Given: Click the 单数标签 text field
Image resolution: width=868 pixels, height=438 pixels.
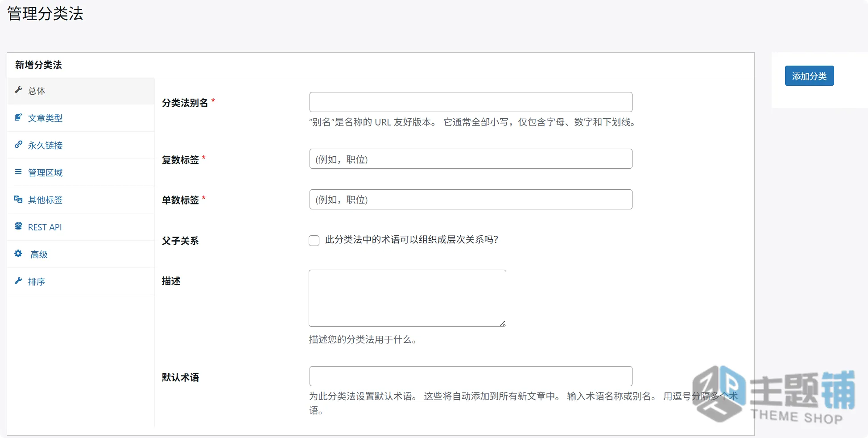Looking at the screenshot, I should pyautogui.click(x=471, y=199).
